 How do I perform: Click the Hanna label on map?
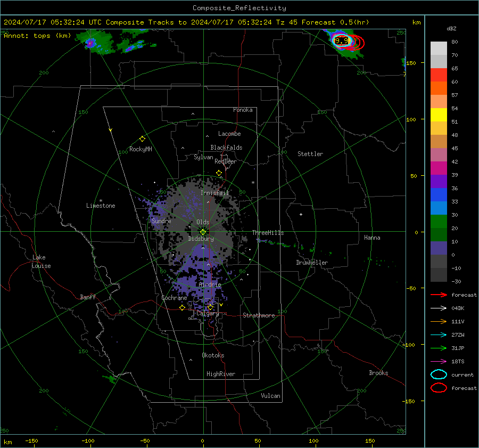point(372,238)
